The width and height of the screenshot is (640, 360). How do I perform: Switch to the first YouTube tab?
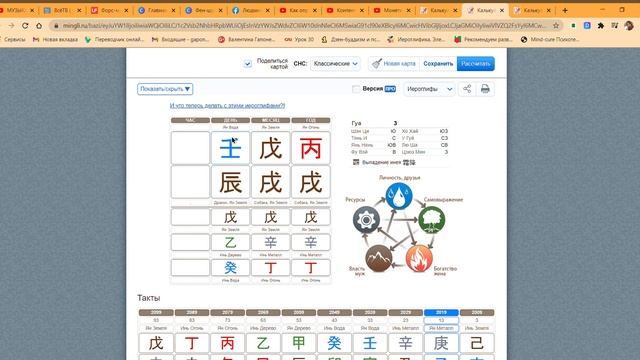click(x=298, y=10)
